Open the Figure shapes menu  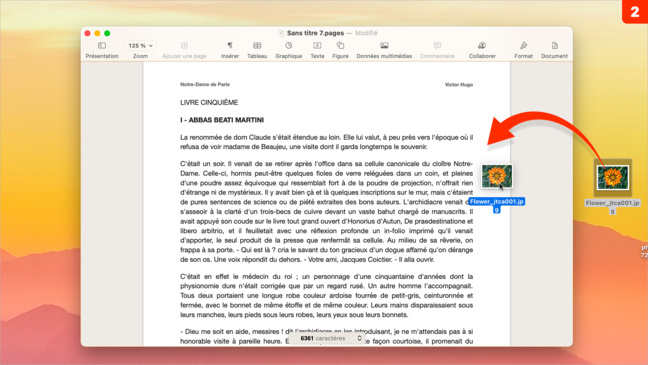tap(340, 50)
